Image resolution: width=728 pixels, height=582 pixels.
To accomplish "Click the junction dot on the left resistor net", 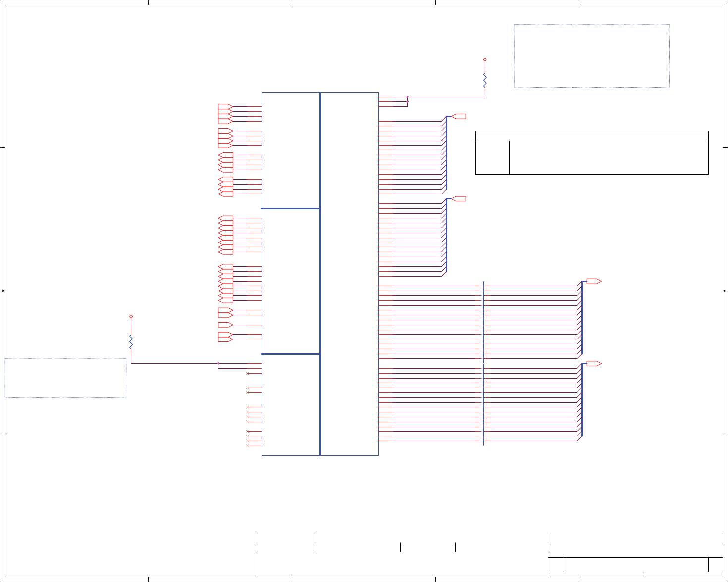I will pyautogui.click(x=218, y=363).
